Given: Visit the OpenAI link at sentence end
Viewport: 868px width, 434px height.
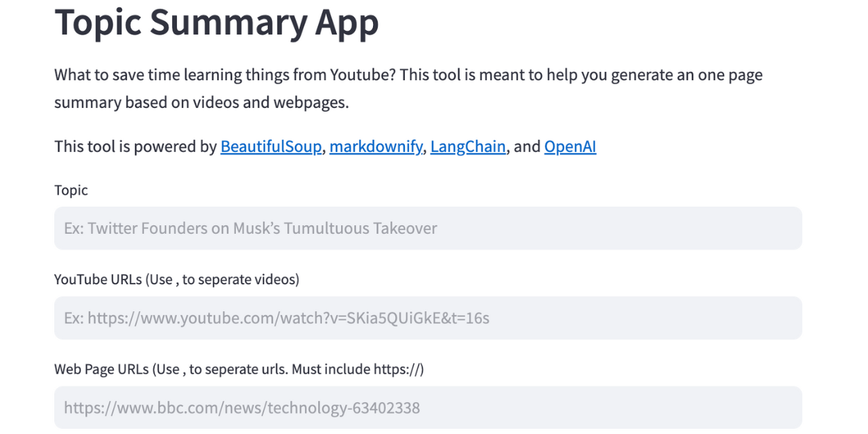Looking at the screenshot, I should (570, 146).
